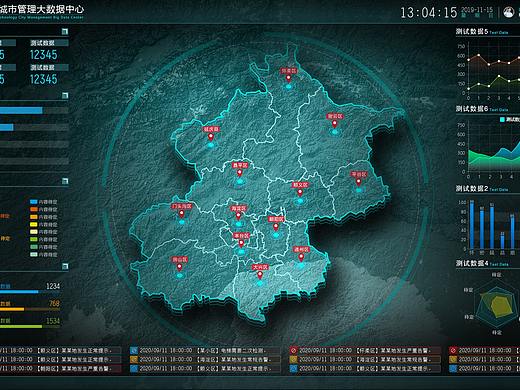
Task: Select the 丰台区 location pin
Action: coord(241,243)
